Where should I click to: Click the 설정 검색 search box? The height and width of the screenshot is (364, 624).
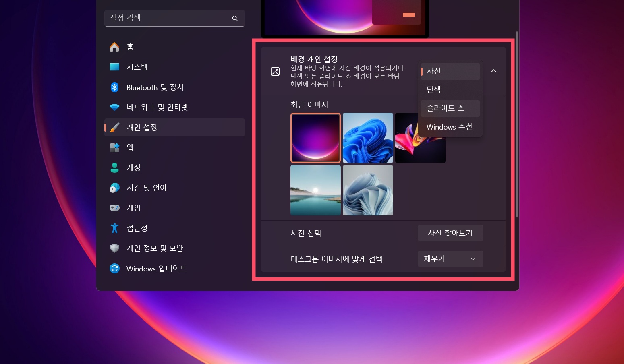click(174, 18)
